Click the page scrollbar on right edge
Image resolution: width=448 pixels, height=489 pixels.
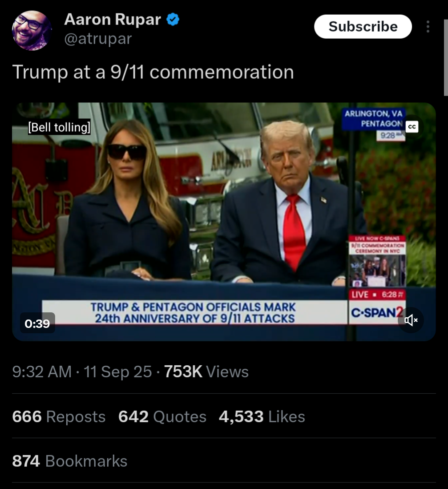pyautogui.click(x=445, y=58)
